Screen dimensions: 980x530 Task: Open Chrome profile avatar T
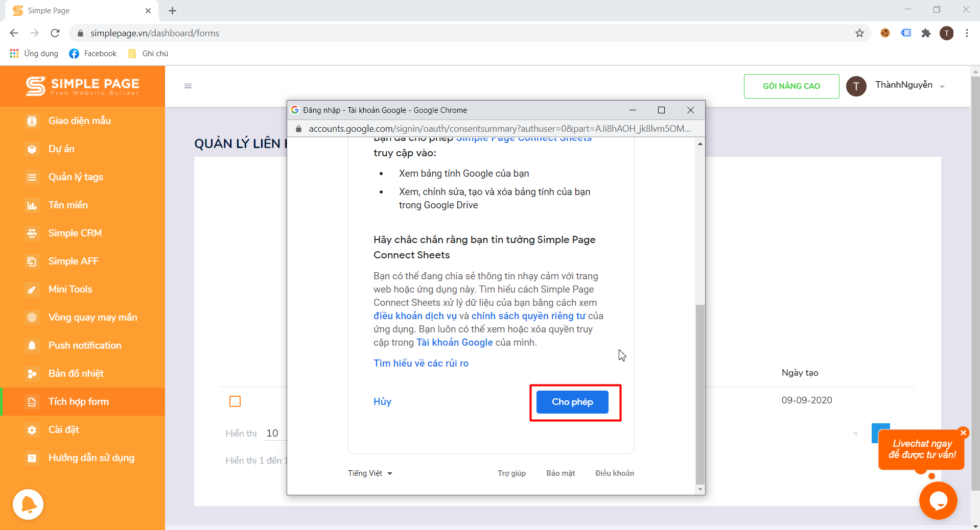947,33
